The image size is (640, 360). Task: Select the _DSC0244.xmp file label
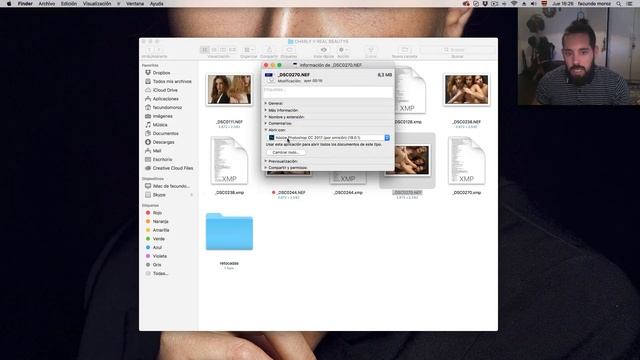[348, 193]
